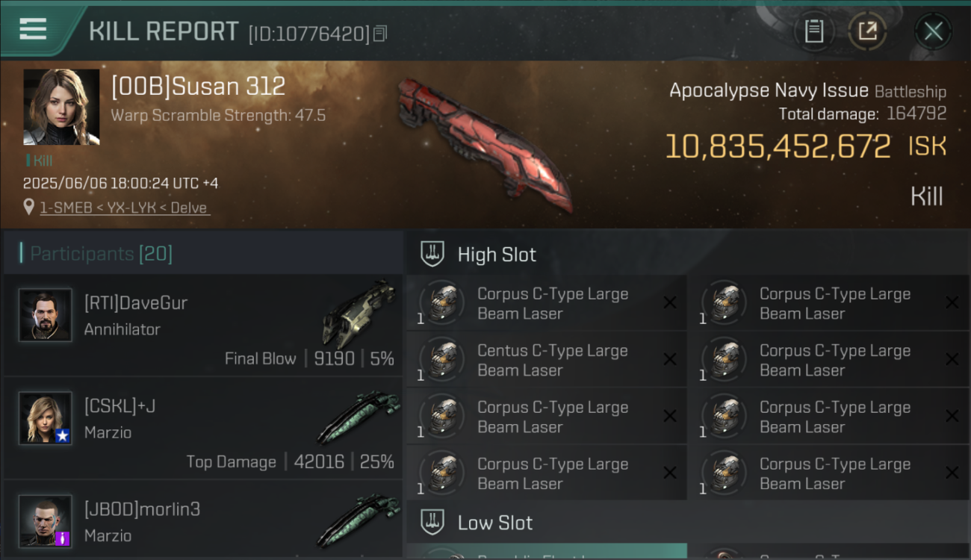This screenshot has height=560, width=971.
Task: Select +J's Marzio ship icon
Action: (x=359, y=417)
